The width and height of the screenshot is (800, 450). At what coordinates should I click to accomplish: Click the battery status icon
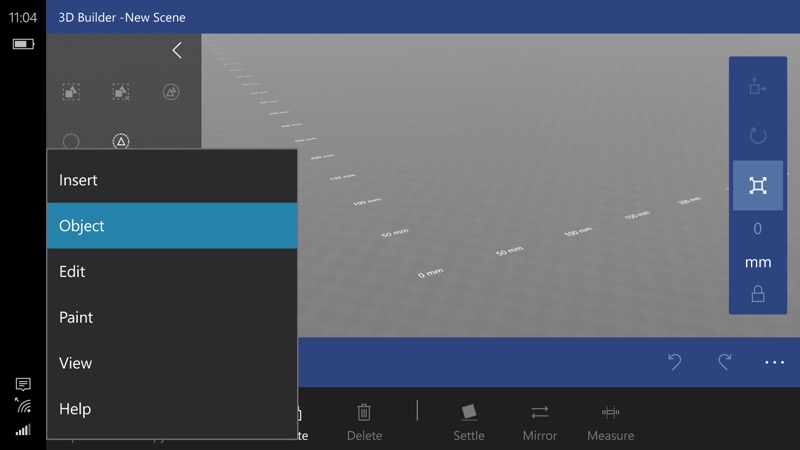[x=23, y=44]
